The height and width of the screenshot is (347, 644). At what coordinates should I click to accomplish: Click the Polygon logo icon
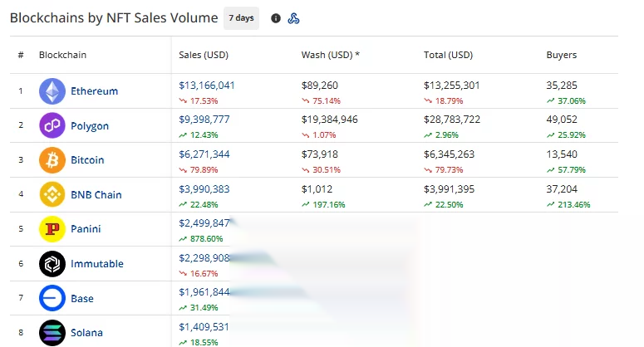(52, 125)
